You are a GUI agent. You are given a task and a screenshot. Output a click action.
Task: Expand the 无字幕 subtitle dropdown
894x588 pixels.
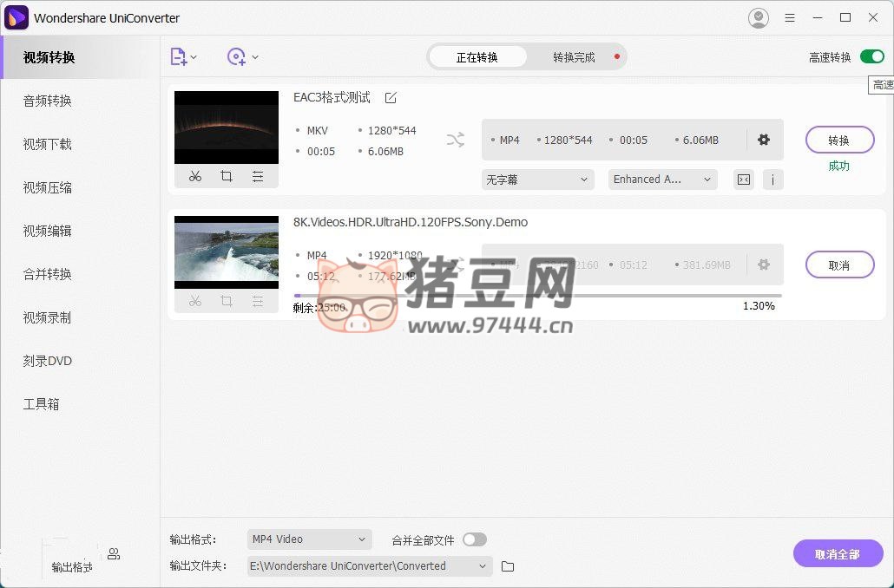[537, 180]
